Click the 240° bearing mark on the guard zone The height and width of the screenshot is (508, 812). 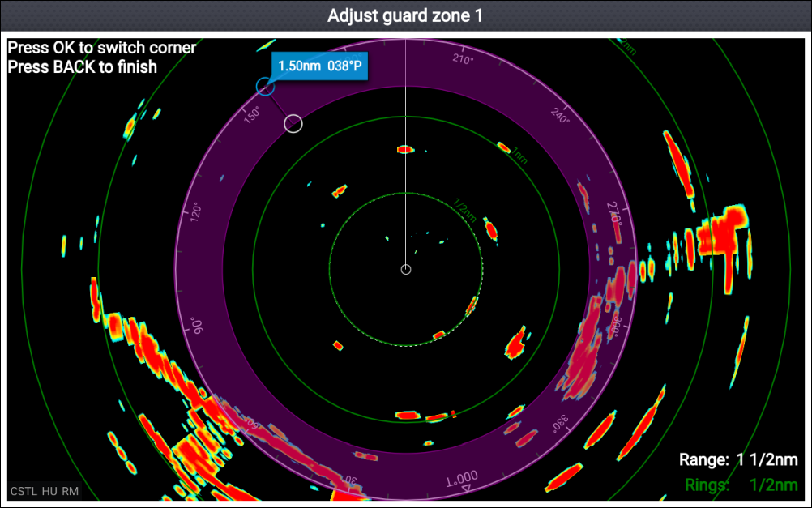[x=560, y=116]
